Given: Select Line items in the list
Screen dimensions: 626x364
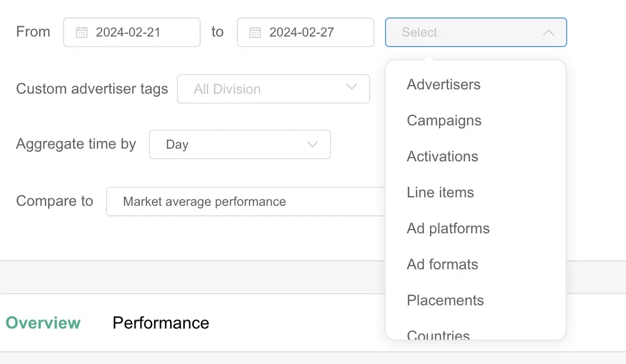Looking at the screenshot, I should pos(441,193).
